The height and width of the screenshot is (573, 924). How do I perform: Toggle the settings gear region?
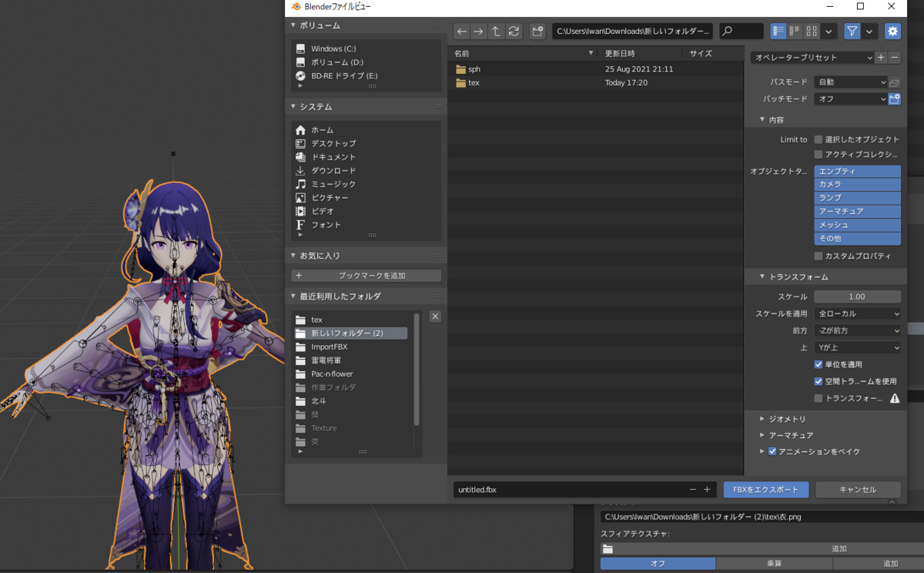pos(892,32)
